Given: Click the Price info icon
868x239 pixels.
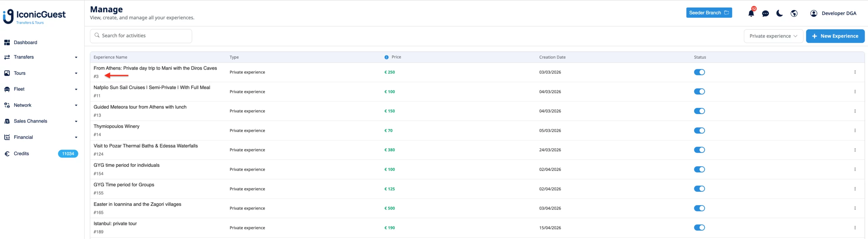Looking at the screenshot, I should 386,57.
